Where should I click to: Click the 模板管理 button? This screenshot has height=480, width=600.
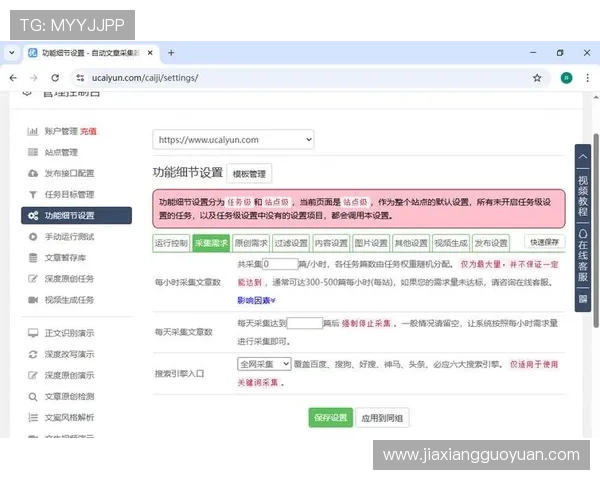pyautogui.click(x=249, y=174)
